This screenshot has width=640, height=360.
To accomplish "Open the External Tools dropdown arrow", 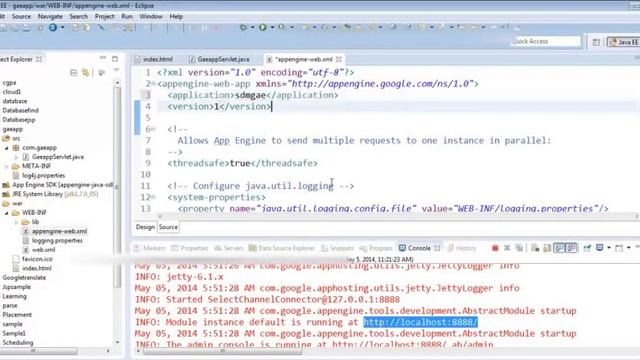I will (x=292, y=27).
